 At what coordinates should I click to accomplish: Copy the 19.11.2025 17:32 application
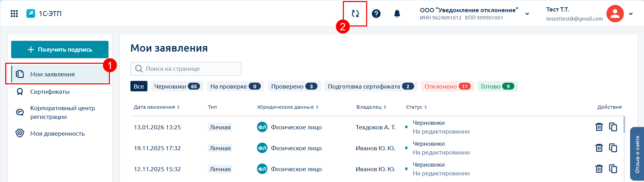click(613, 148)
